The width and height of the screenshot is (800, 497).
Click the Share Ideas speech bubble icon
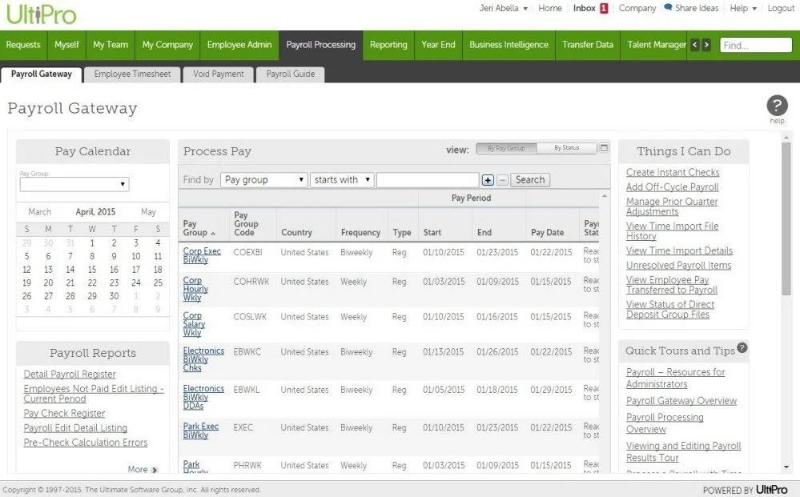coord(668,7)
